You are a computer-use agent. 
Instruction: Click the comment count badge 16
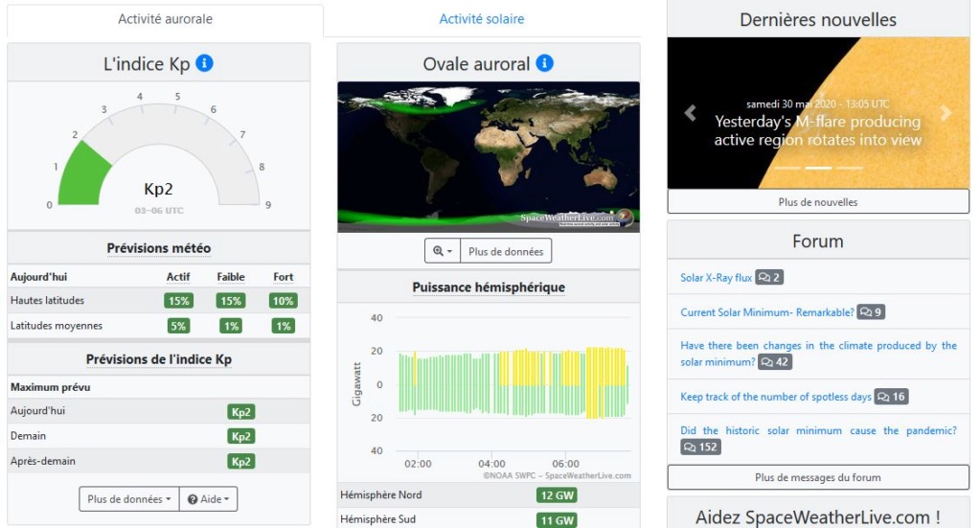pyautogui.click(x=891, y=396)
